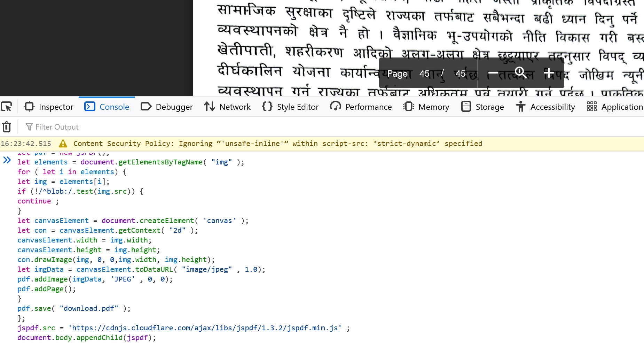Switch to the Storage tab

click(x=482, y=107)
